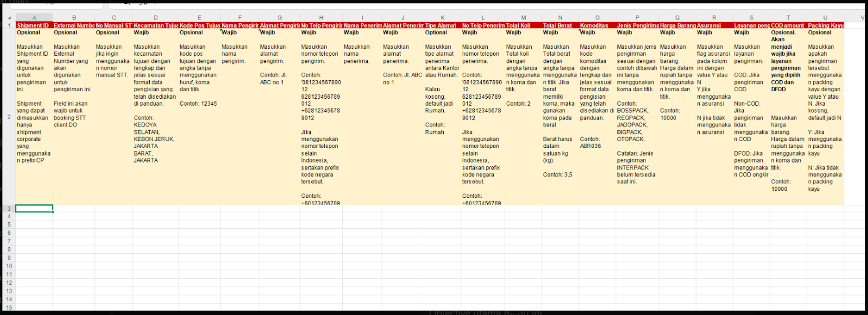This screenshot has width=868, height=315.
Task: Click the Select All corner triangle
Action: click(9, 18)
